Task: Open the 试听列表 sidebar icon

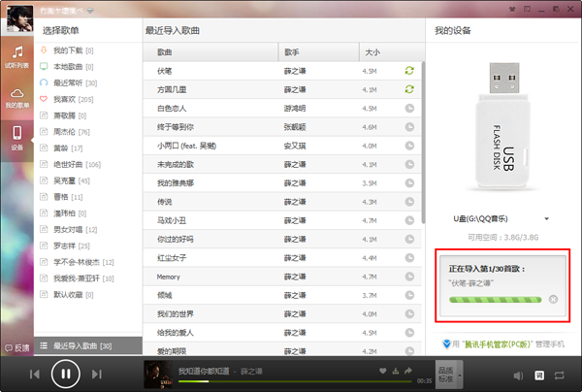Action: point(17,54)
